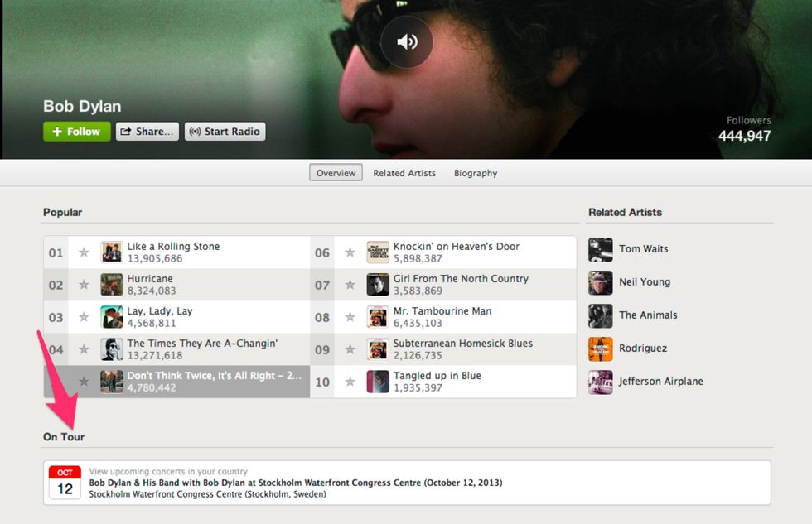This screenshot has height=524, width=812.
Task: Start Radio for Bob Dylan
Action: pyautogui.click(x=225, y=132)
